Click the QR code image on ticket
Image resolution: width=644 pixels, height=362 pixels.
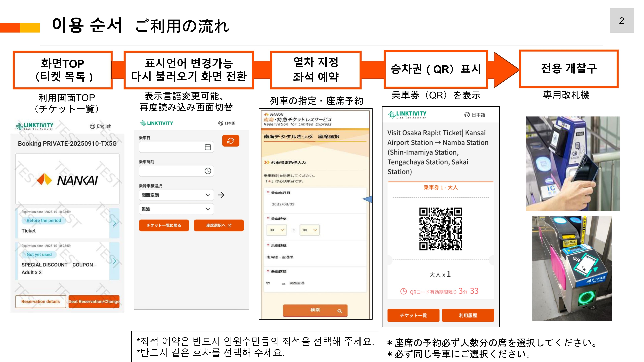(440, 229)
